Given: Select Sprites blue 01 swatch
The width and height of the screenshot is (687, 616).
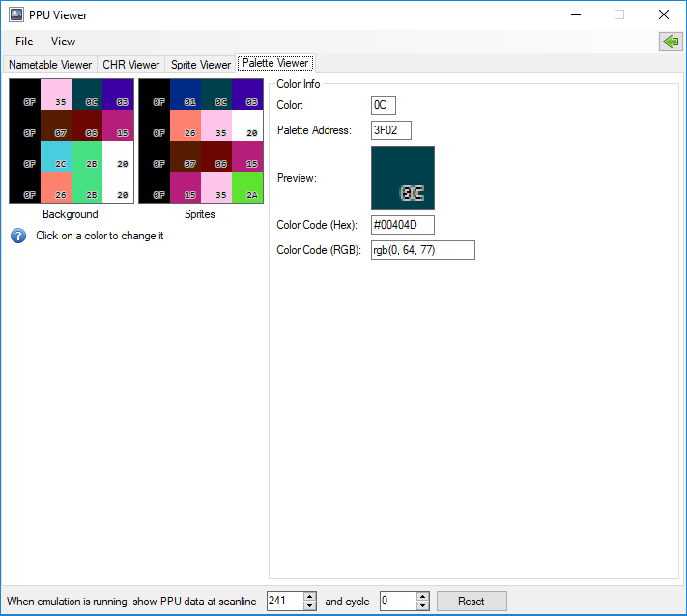Looking at the screenshot, I should point(186,95).
